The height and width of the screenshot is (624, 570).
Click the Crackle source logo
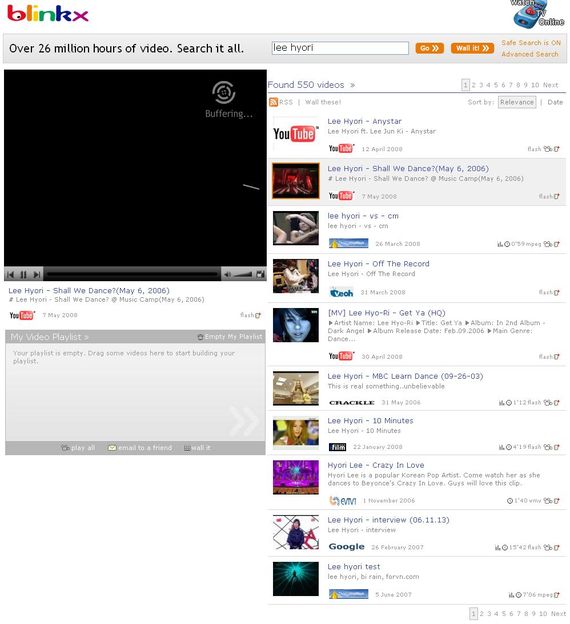(352, 403)
